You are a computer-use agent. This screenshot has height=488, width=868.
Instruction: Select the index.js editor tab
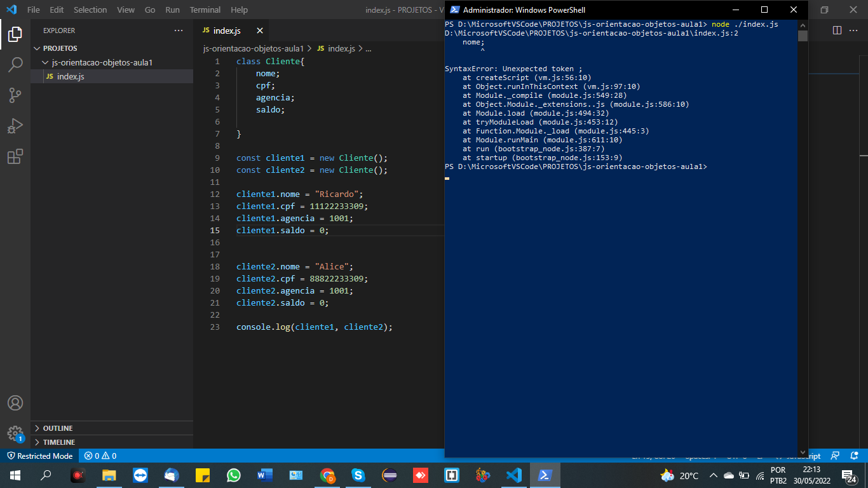[231, 30]
